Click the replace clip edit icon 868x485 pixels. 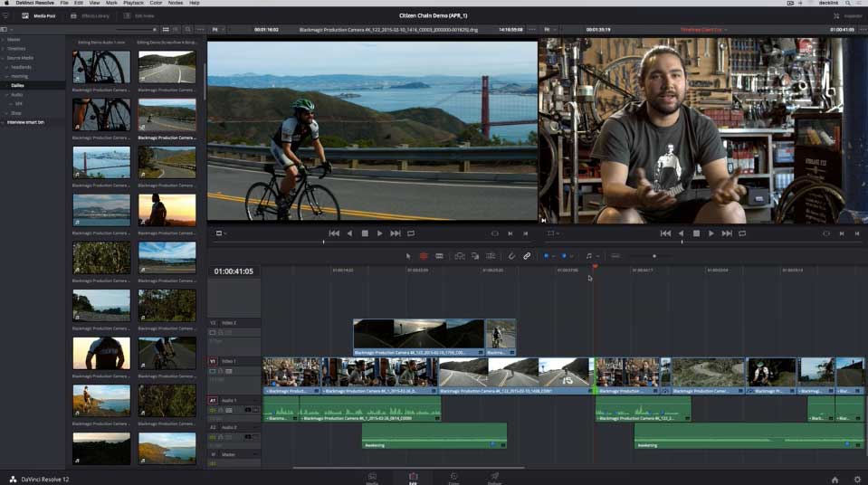491,256
